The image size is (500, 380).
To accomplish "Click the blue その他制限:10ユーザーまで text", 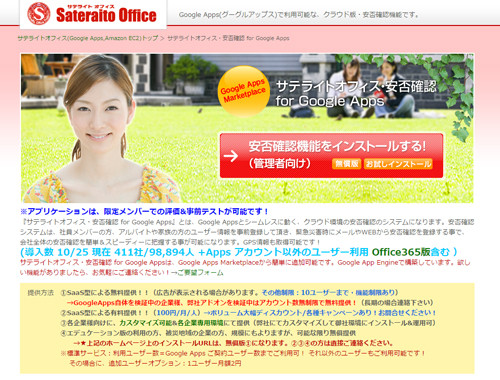I will [328, 292].
